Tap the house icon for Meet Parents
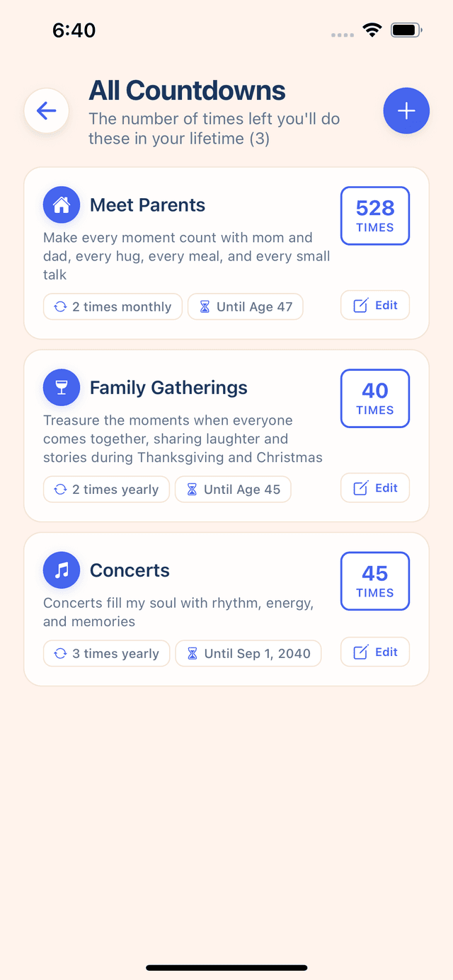Viewport: 453px width, 980px height. 62,205
